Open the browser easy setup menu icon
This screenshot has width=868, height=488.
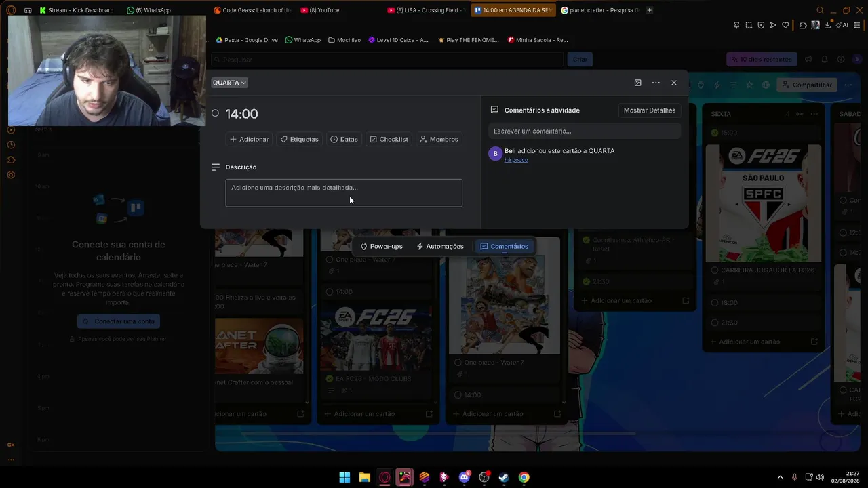859,25
